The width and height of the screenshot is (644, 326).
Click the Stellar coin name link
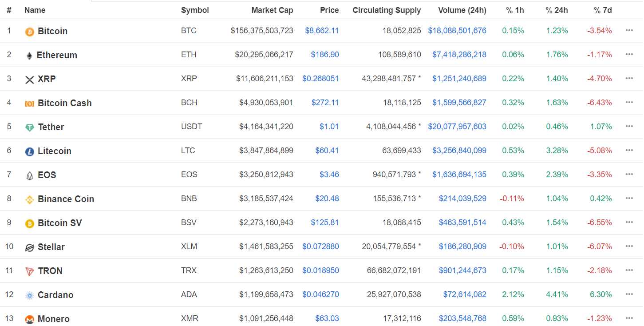coord(51,247)
